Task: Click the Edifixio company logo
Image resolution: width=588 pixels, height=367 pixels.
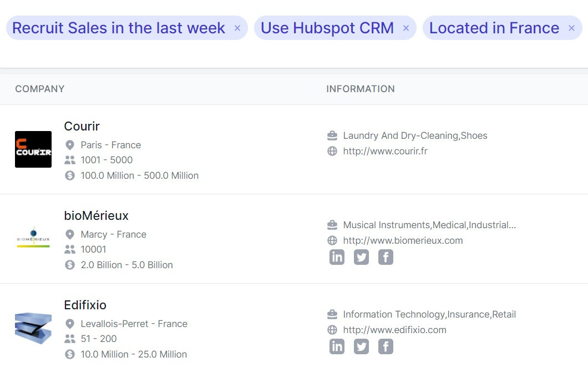Action: pos(33,328)
